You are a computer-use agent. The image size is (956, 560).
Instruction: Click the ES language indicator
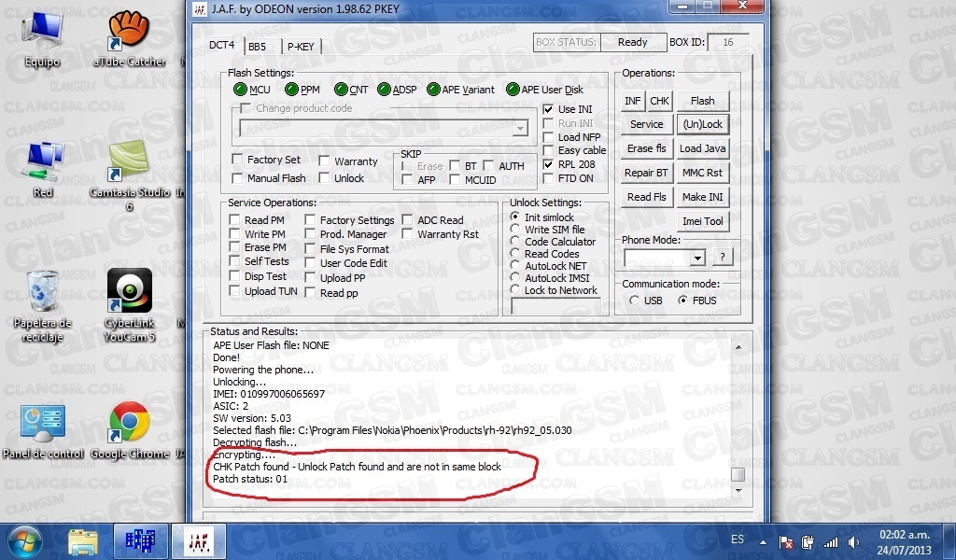(x=738, y=539)
